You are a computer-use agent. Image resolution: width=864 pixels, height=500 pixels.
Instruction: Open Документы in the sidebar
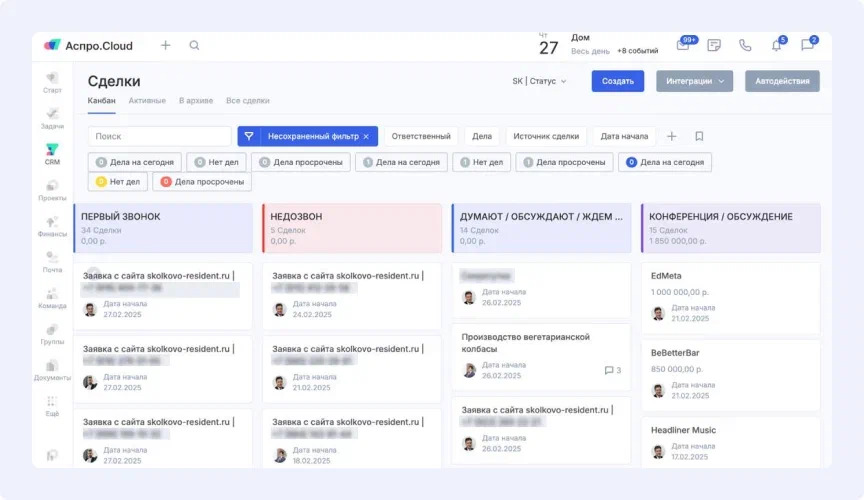[52, 370]
